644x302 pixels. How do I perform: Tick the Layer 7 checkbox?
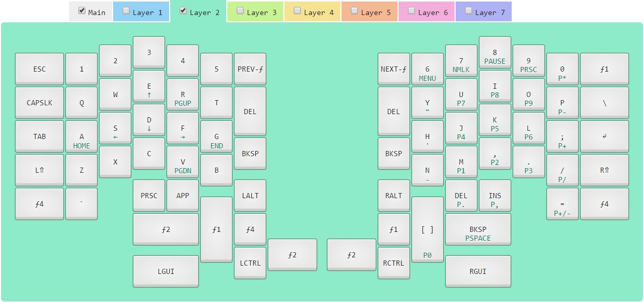pyautogui.click(x=469, y=11)
